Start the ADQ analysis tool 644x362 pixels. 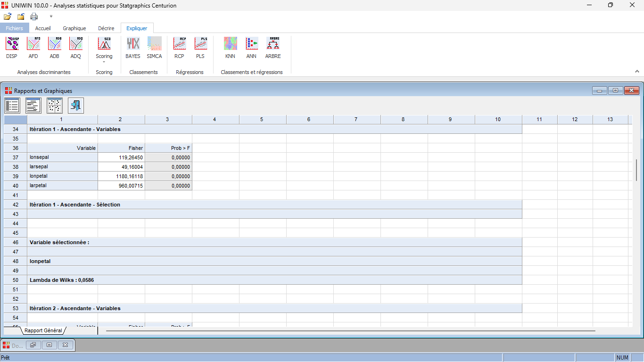point(76,48)
